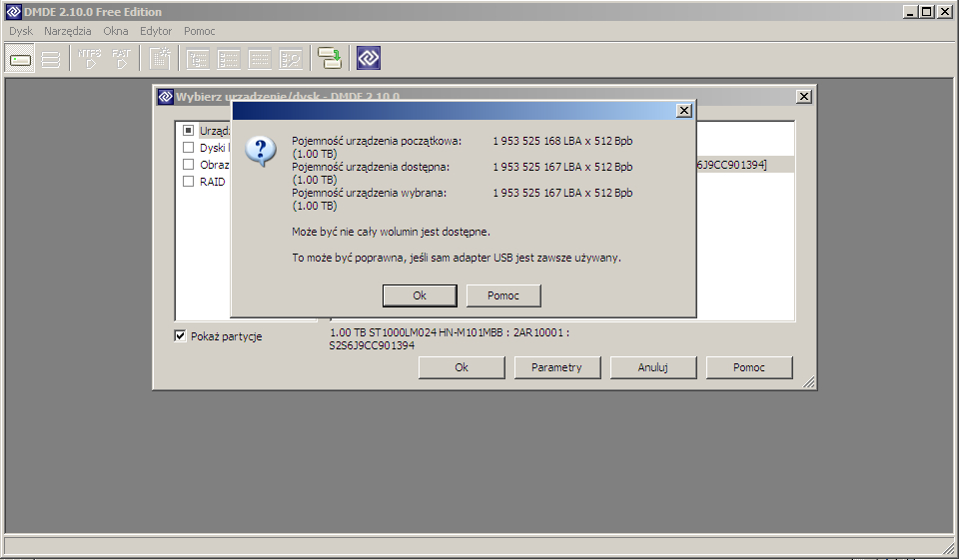
Task: Click Ok in the device selection dialog
Action: (462, 367)
